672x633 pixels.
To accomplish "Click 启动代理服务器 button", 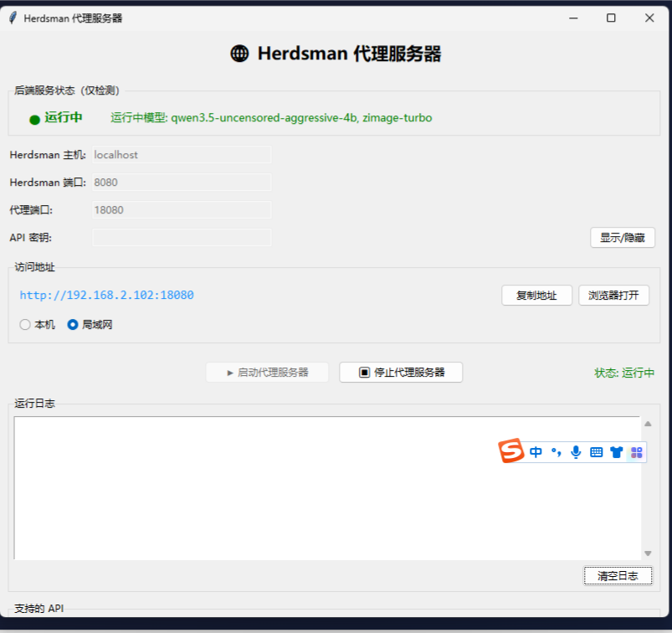I will click(x=268, y=373).
